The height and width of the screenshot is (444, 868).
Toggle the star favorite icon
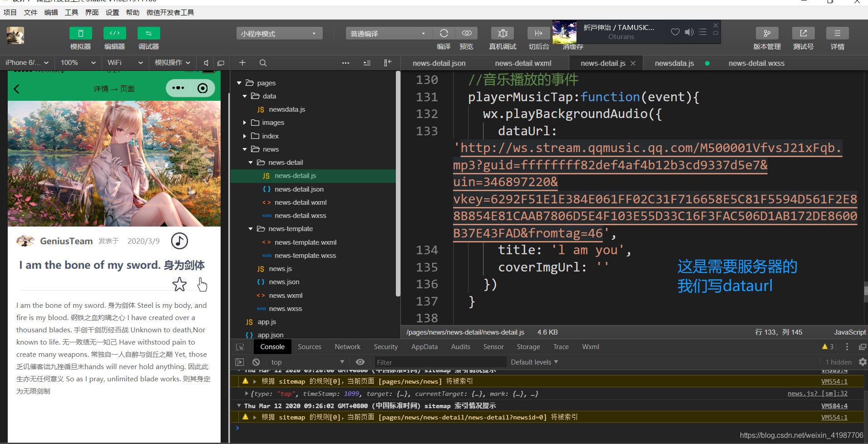(179, 284)
